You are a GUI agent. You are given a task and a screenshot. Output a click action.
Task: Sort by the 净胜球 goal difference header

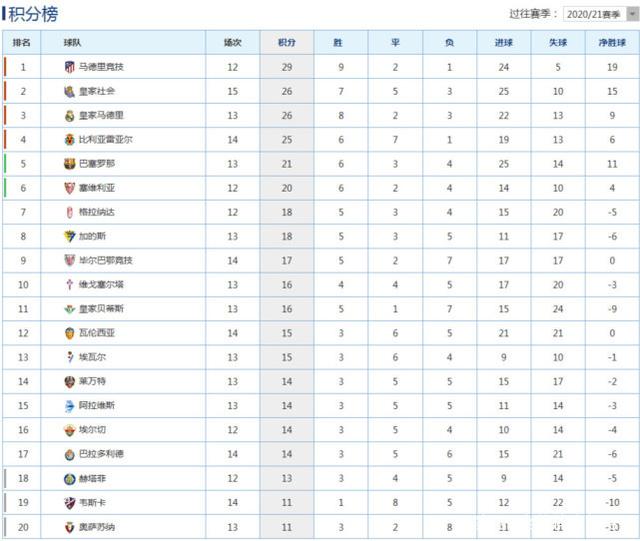pyautogui.click(x=612, y=42)
